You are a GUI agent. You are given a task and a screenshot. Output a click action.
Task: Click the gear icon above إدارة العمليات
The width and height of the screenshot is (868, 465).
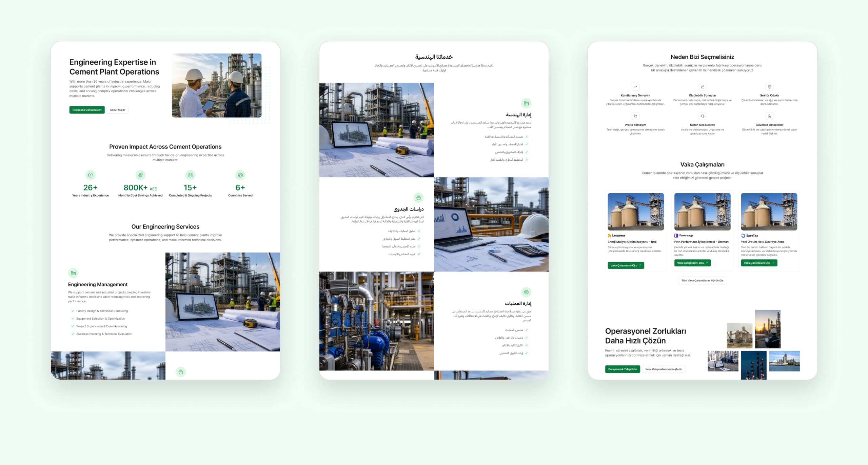526,292
